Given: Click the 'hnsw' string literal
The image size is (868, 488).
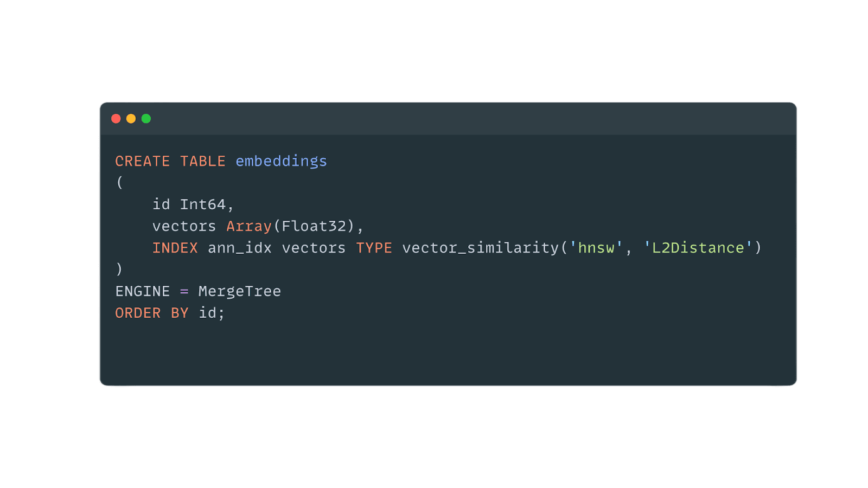Looking at the screenshot, I should point(596,248).
